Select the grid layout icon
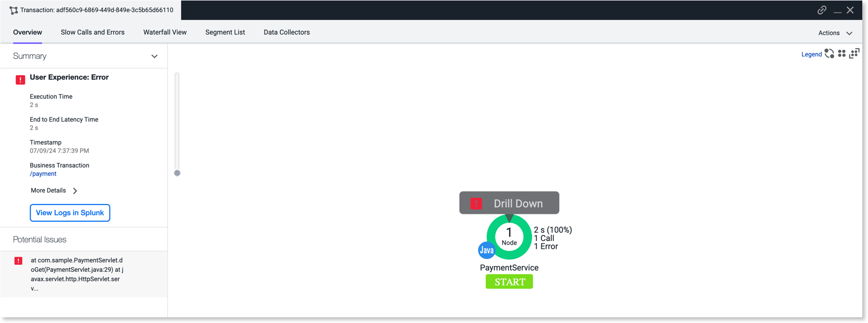This screenshot has height=323, width=868. [841, 53]
